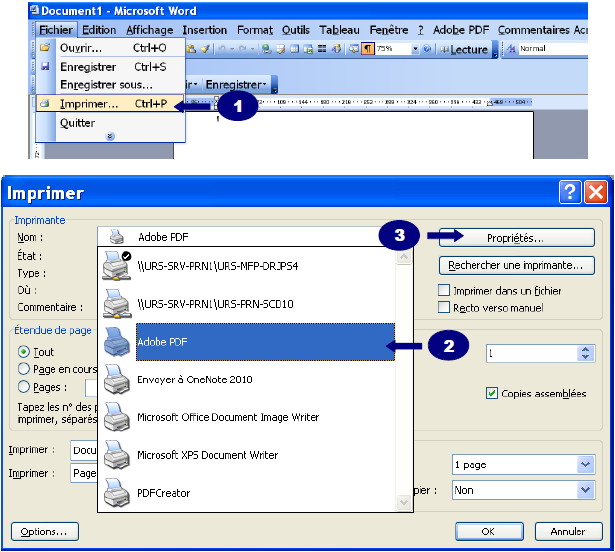Viewport: 615px width, 552px height.
Task: Click the Insert Hyperlink globe icon
Action: pos(267,49)
